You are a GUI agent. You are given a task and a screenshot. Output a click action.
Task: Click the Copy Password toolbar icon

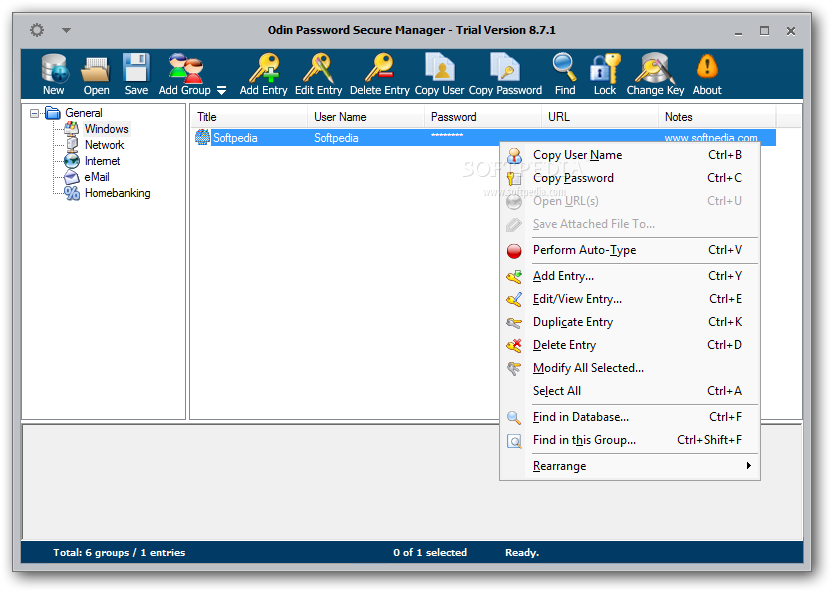click(x=505, y=74)
